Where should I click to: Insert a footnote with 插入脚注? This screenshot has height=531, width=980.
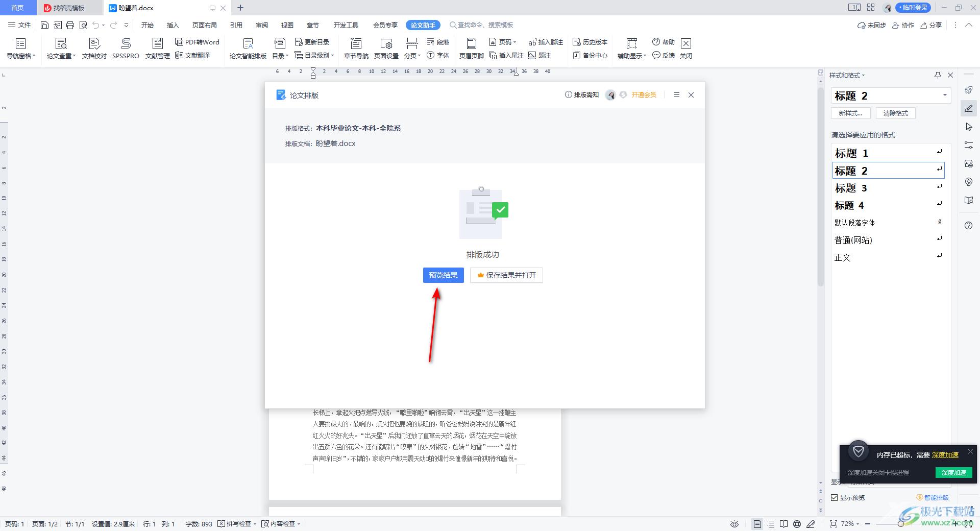(x=546, y=42)
